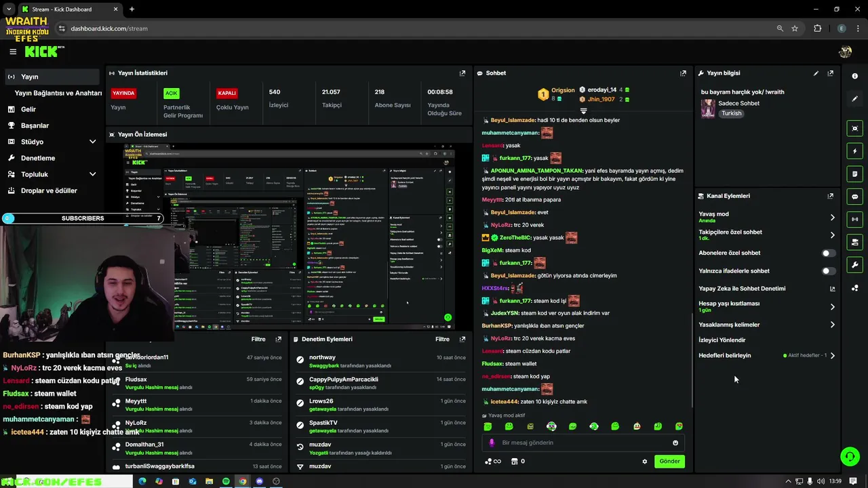Click the three-dots points icon in right sidebar
Image resolution: width=868 pixels, height=488 pixels.
coord(854,288)
